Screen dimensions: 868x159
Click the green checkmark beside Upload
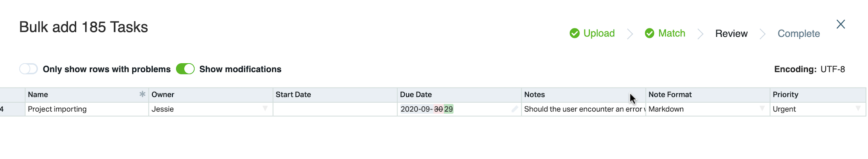[574, 33]
